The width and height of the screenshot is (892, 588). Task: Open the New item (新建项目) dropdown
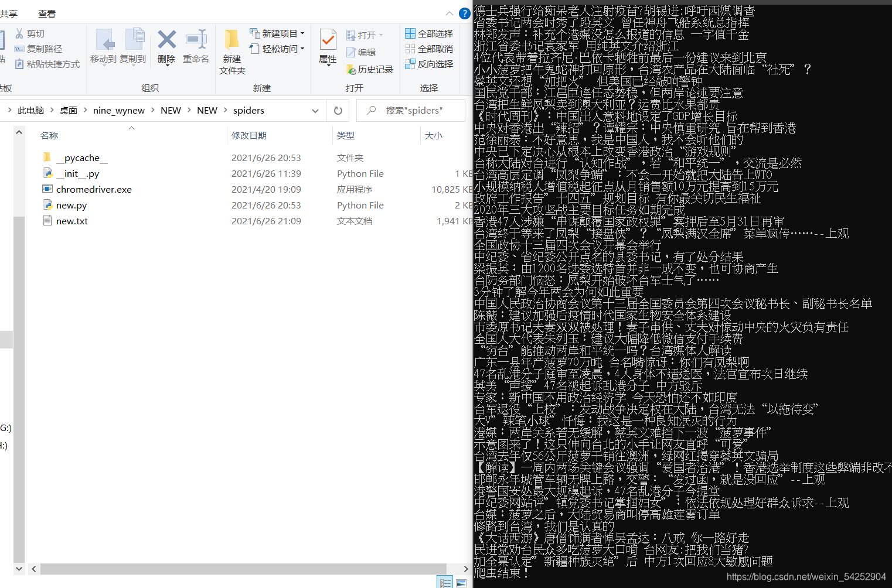tap(277, 33)
